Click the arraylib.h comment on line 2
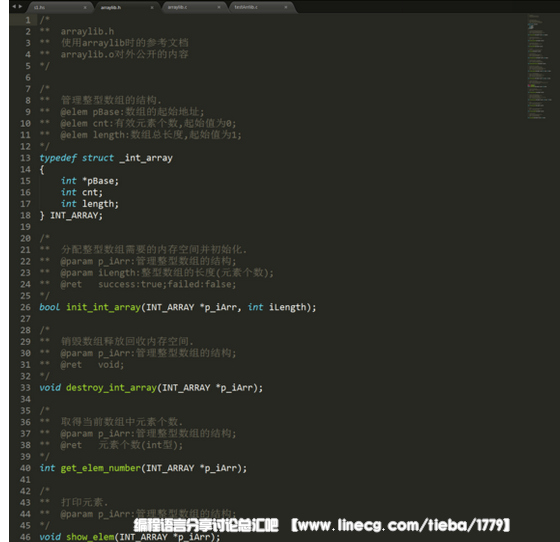 click(x=87, y=31)
